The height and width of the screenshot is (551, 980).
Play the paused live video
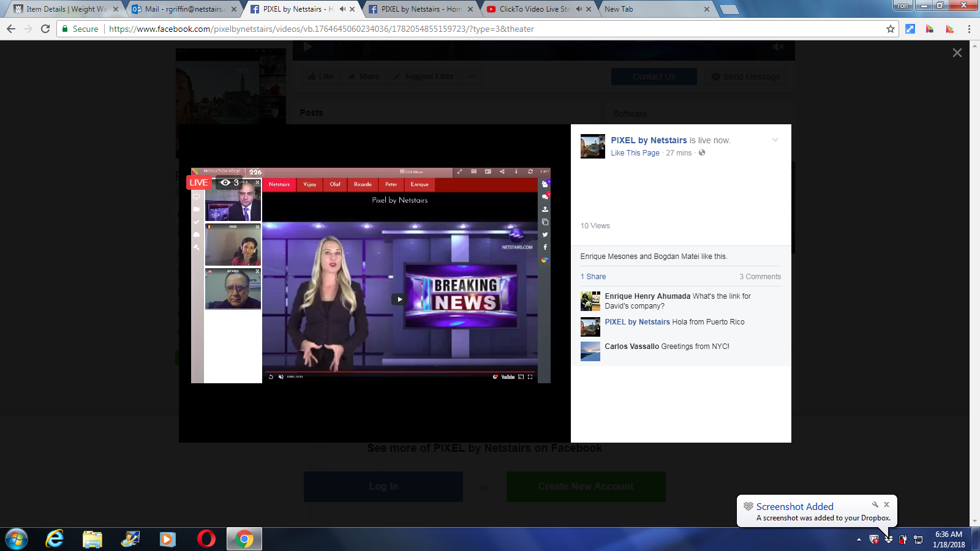tap(399, 299)
